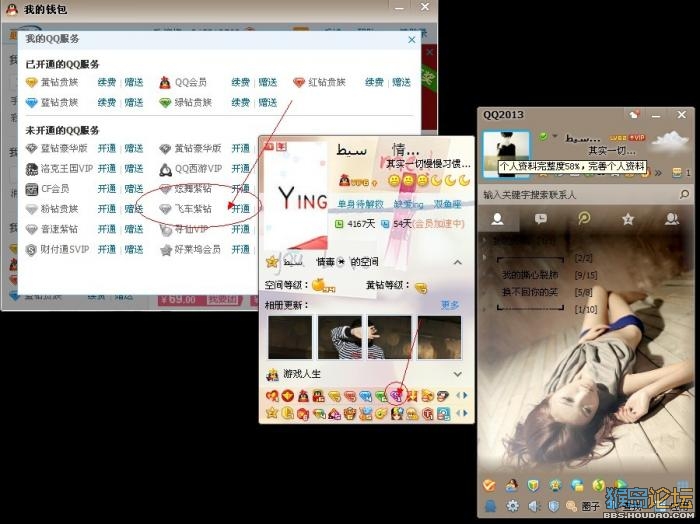Viewport: 700px width, 524px height.
Task: Collapse the 的空间 section chevron
Action: point(458,262)
